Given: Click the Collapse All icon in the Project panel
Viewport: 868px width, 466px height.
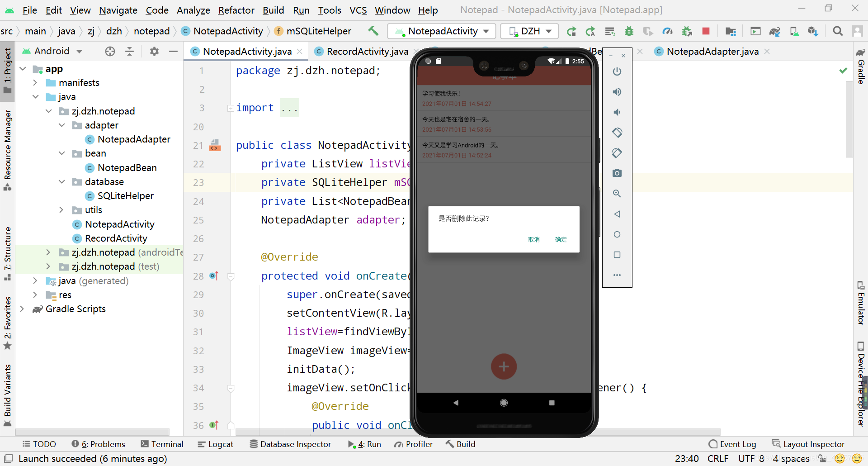Looking at the screenshot, I should pyautogui.click(x=130, y=51).
